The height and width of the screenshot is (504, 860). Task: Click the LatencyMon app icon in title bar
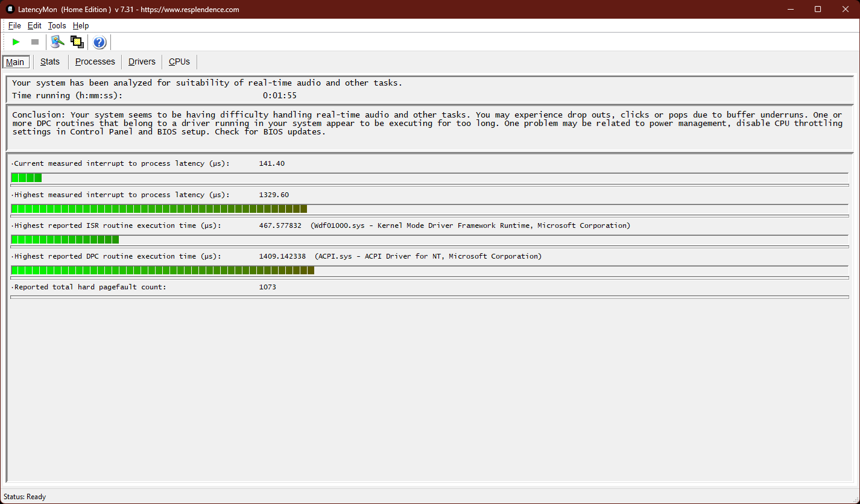tap(10, 9)
